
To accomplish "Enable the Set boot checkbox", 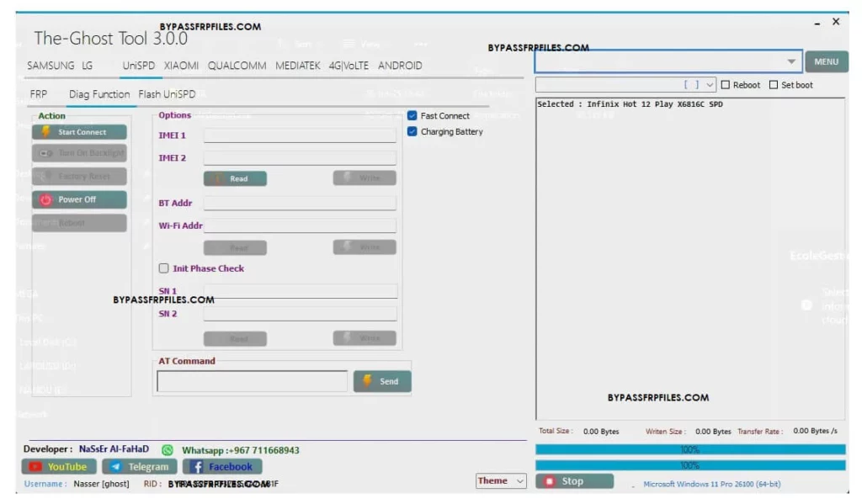I will (x=774, y=85).
